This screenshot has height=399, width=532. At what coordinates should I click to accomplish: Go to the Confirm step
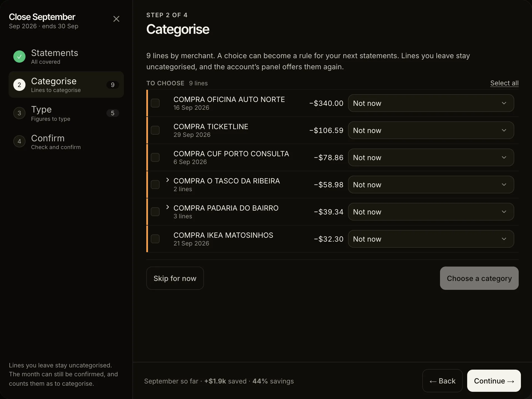click(66, 141)
